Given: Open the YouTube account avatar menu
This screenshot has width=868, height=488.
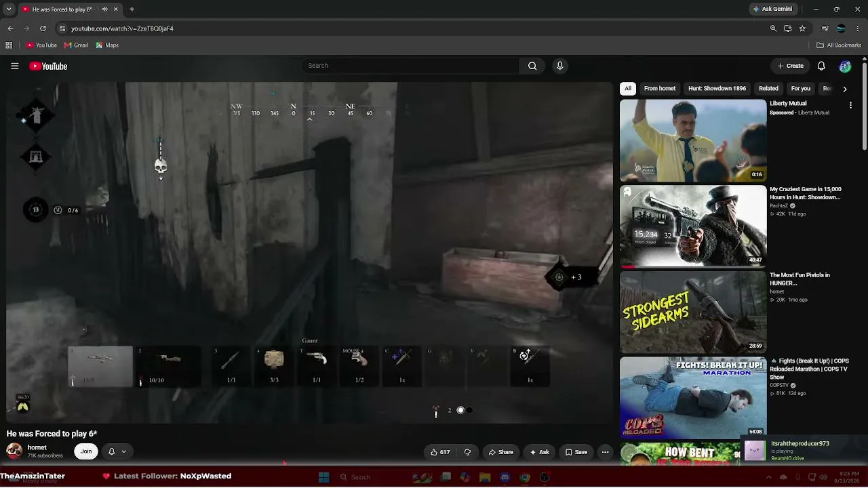Looking at the screenshot, I should (x=845, y=66).
